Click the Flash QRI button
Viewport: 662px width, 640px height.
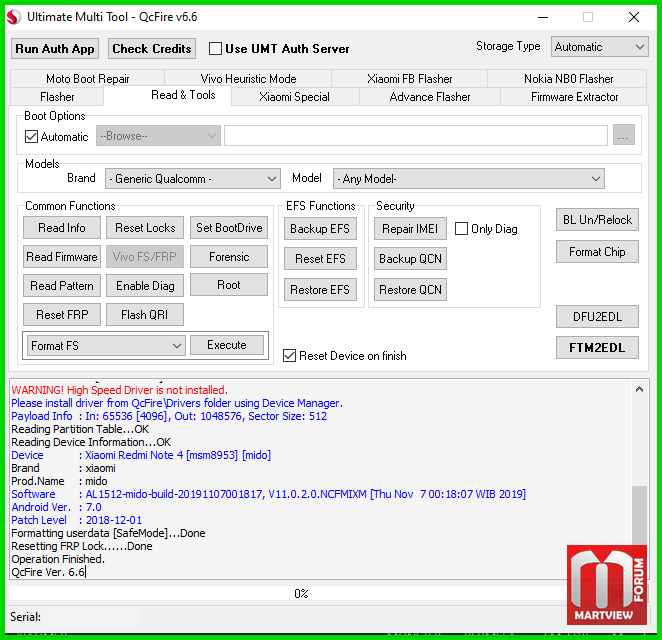(145, 315)
